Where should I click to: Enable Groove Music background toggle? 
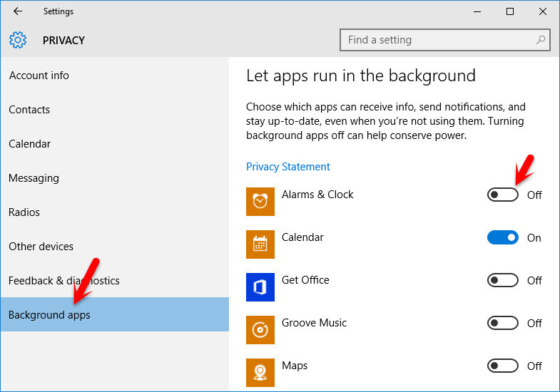(x=502, y=323)
